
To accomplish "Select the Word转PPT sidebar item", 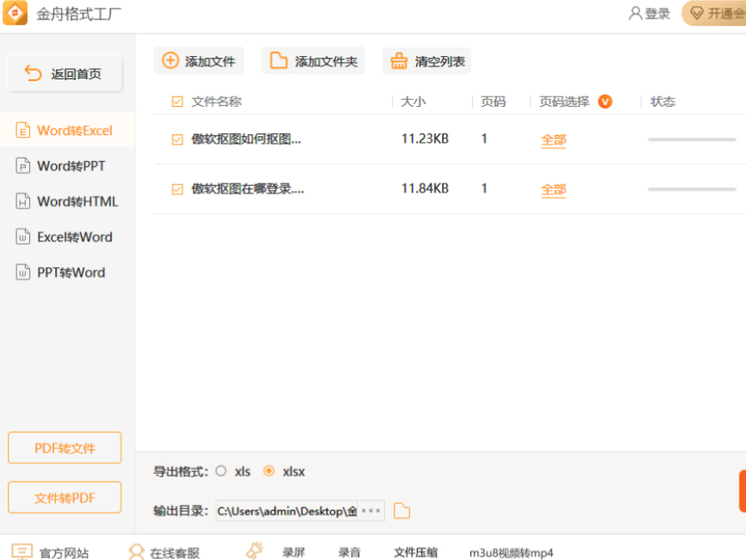I will [67, 165].
